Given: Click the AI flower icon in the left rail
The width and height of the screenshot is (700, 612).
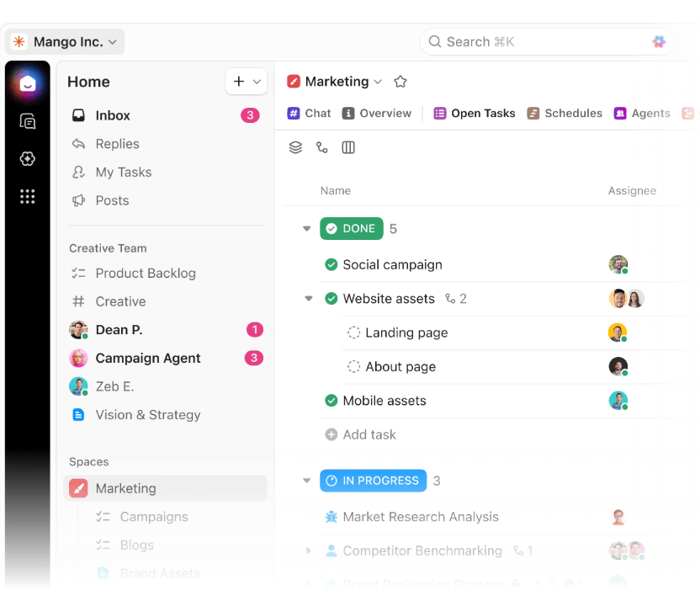Looking at the screenshot, I should pos(28,158).
